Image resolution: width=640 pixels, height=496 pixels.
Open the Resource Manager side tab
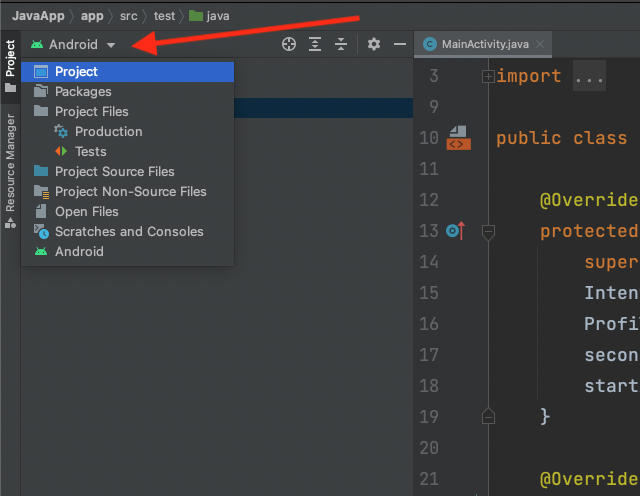click(10, 171)
